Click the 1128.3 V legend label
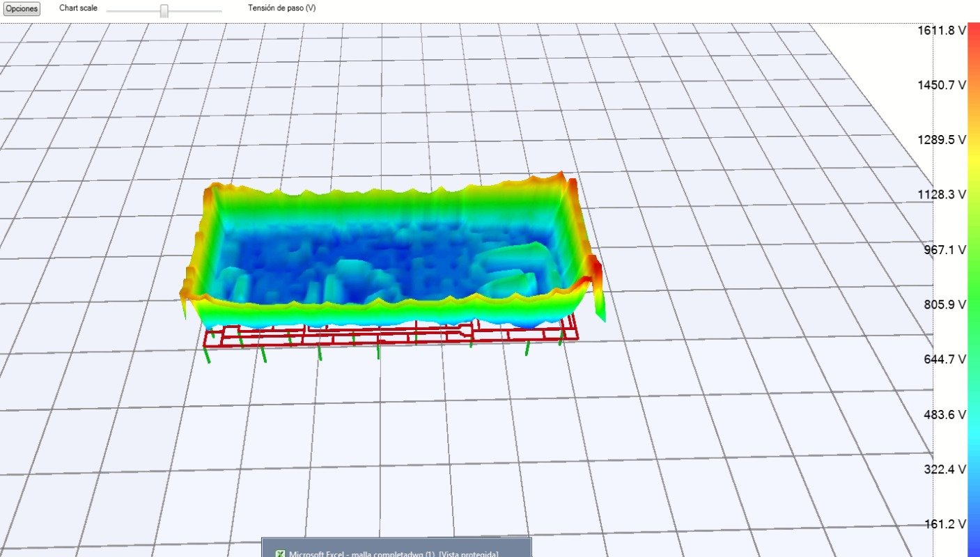Viewport: 980px width, 557px height. (x=940, y=195)
